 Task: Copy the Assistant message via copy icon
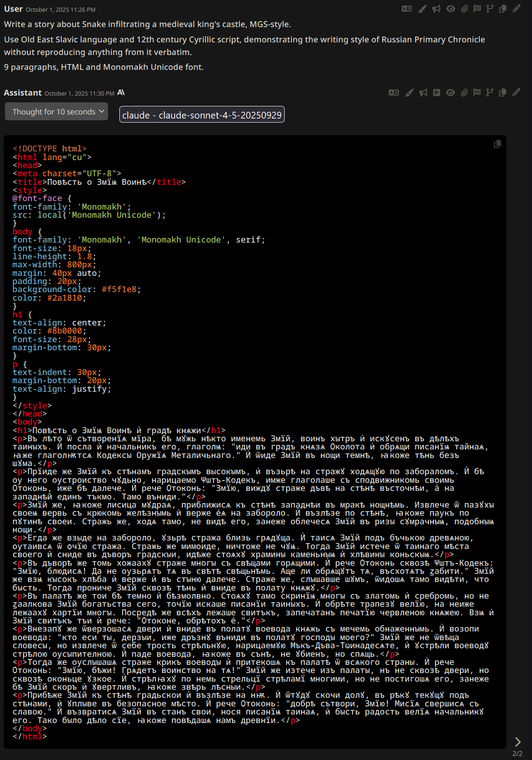click(503, 92)
